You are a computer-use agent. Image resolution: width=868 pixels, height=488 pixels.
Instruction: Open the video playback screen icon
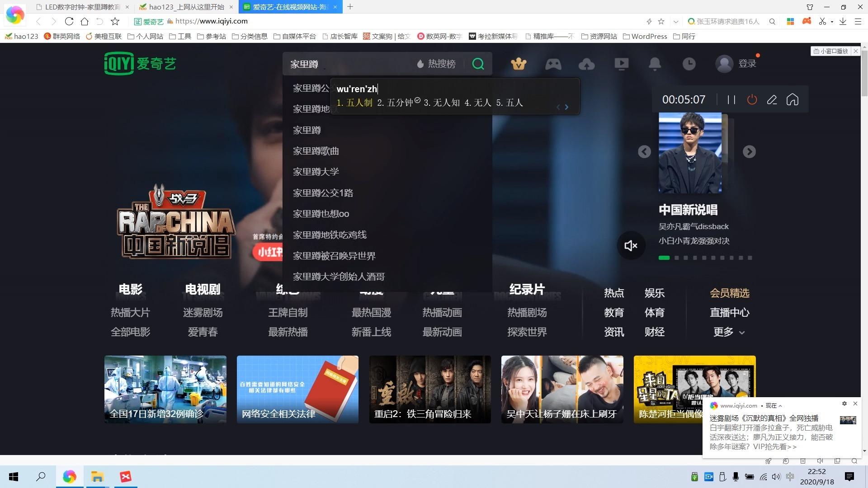click(622, 64)
